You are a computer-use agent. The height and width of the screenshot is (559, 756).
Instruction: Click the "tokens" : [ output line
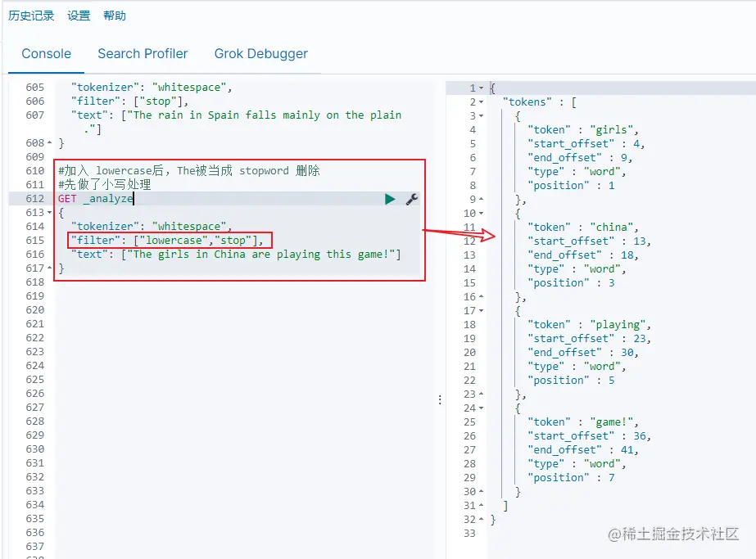(540, 102)
